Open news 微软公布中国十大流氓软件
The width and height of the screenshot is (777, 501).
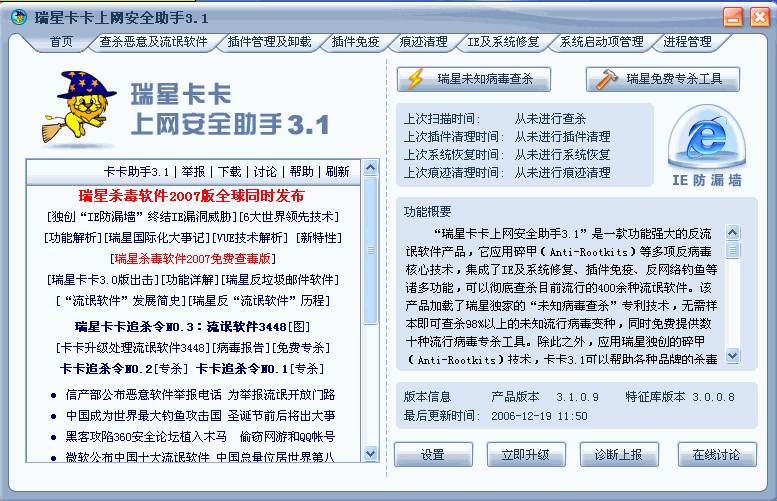[x=200, y=457]
